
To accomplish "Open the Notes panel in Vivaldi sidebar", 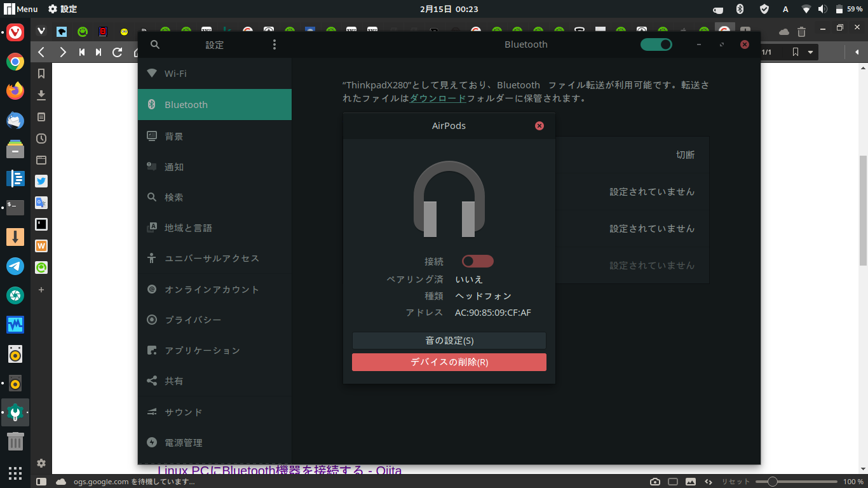I will pyautogui.click(x=41, y=117).
